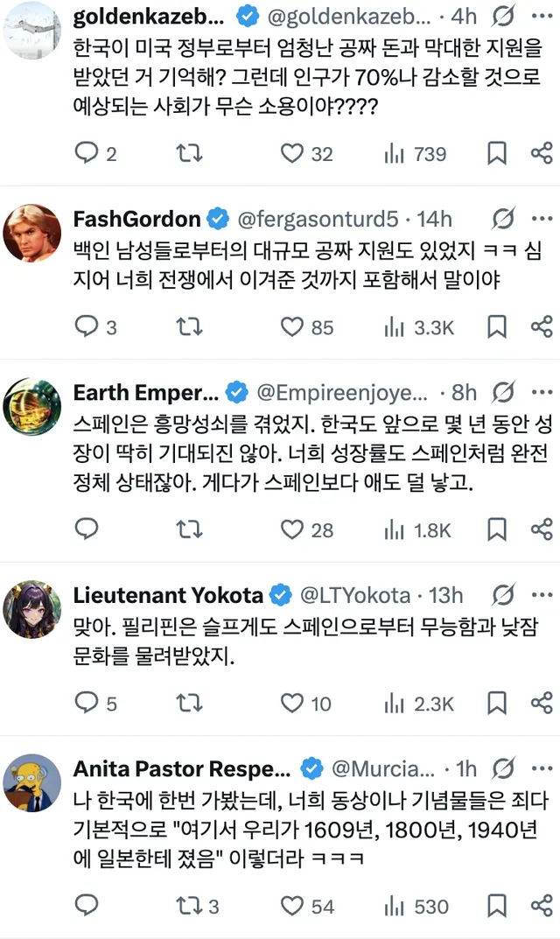The image size is (560, 939).
Task: Bookmark goldenkazeb's tweet
Action: coord(497,154)
